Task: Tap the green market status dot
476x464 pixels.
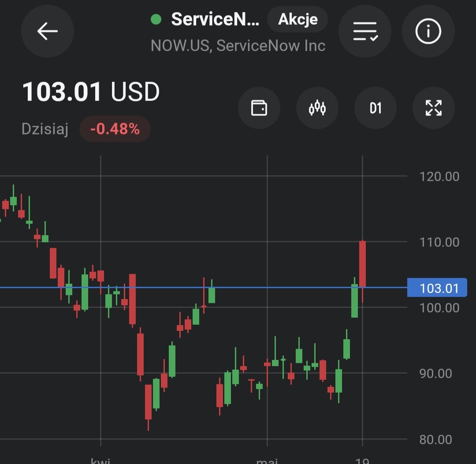Action: point(156,19)
